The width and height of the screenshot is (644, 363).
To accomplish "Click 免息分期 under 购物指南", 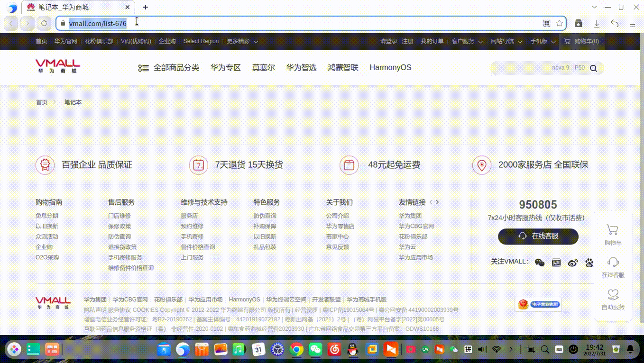I will coord(47,216).
